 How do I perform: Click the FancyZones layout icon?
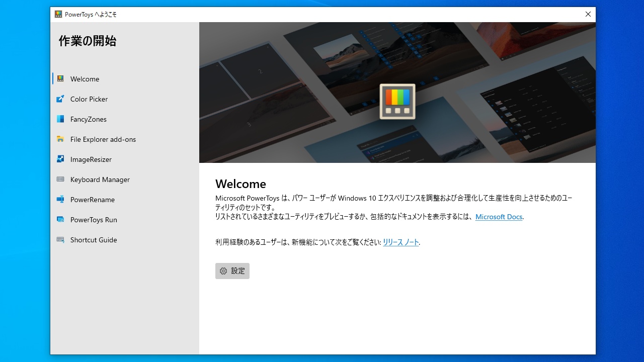(x=60, y=119)
